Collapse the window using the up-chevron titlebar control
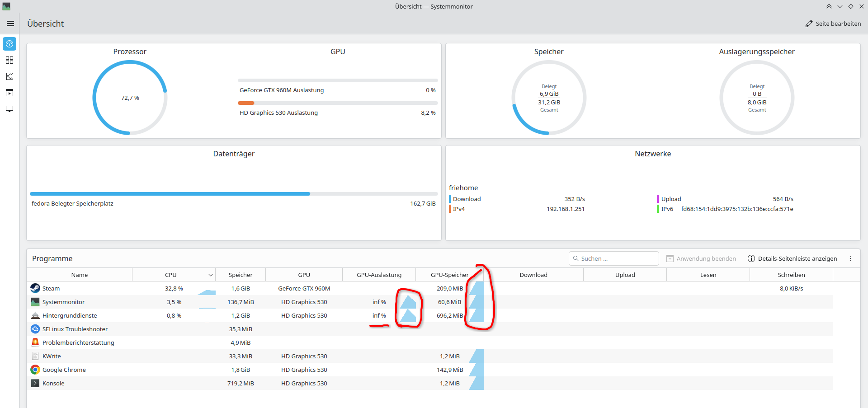The height and width of the screenshot is (408, 868). [829, 6]
